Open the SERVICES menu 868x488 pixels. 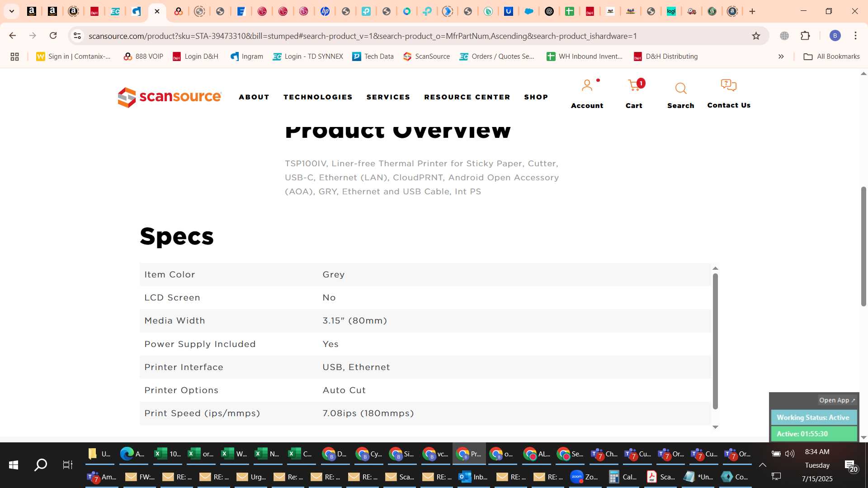point(388,97)
